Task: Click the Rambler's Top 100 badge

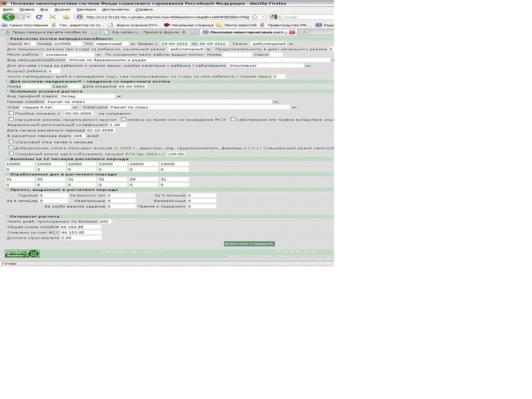Action: [22, 253]
